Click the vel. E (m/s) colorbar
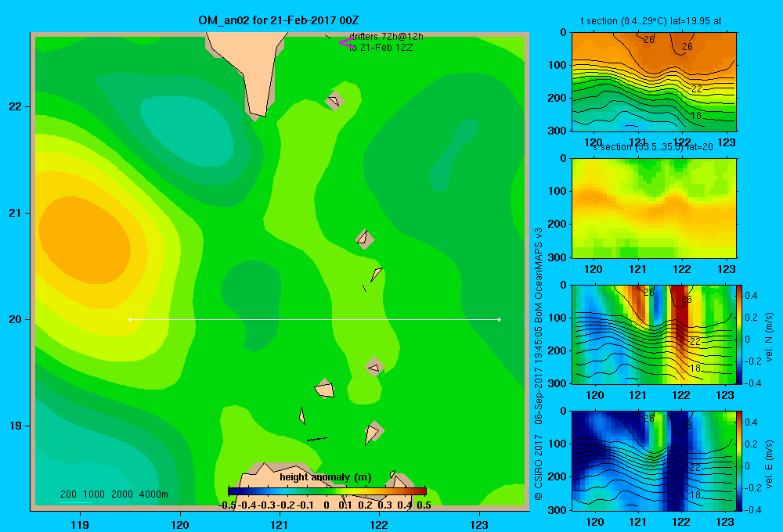 coord(739,460)
